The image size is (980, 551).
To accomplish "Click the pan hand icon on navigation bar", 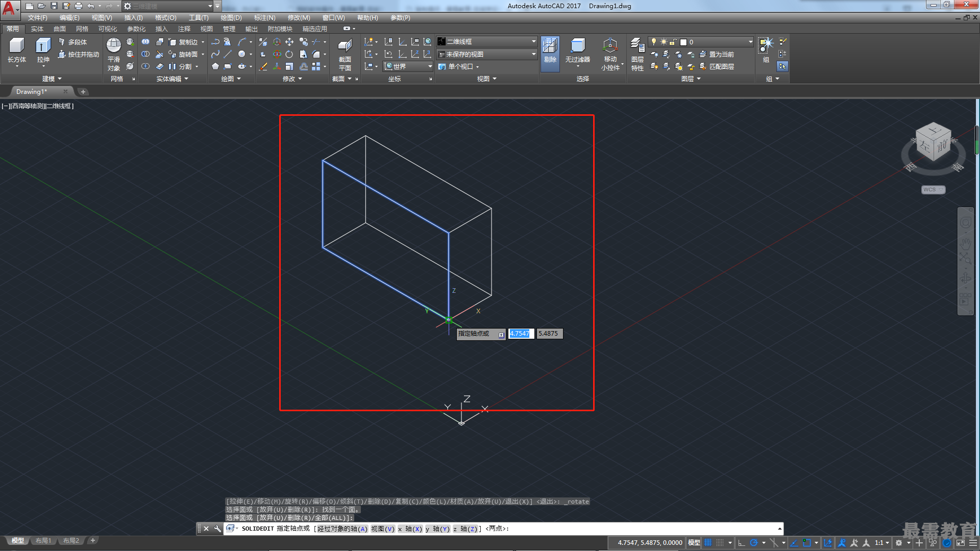I will 965,243.
